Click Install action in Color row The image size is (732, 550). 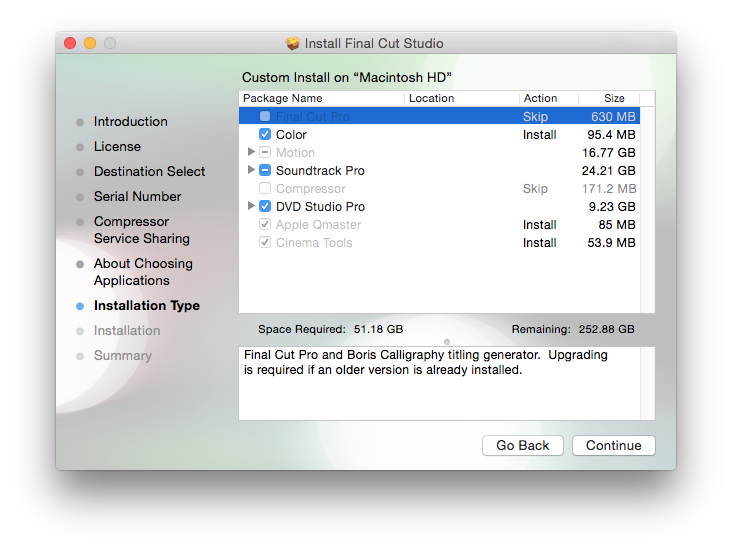coord(539,134)
